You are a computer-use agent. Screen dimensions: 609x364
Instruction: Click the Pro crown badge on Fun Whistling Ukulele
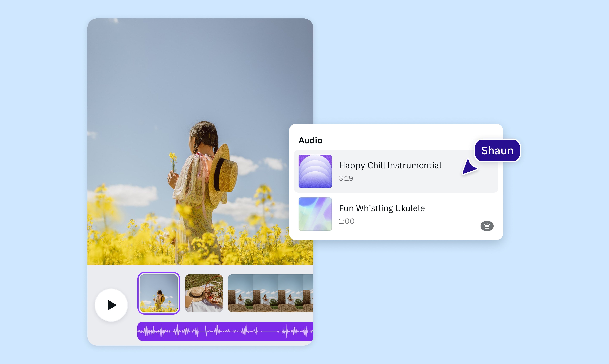[x=487, y=226]
